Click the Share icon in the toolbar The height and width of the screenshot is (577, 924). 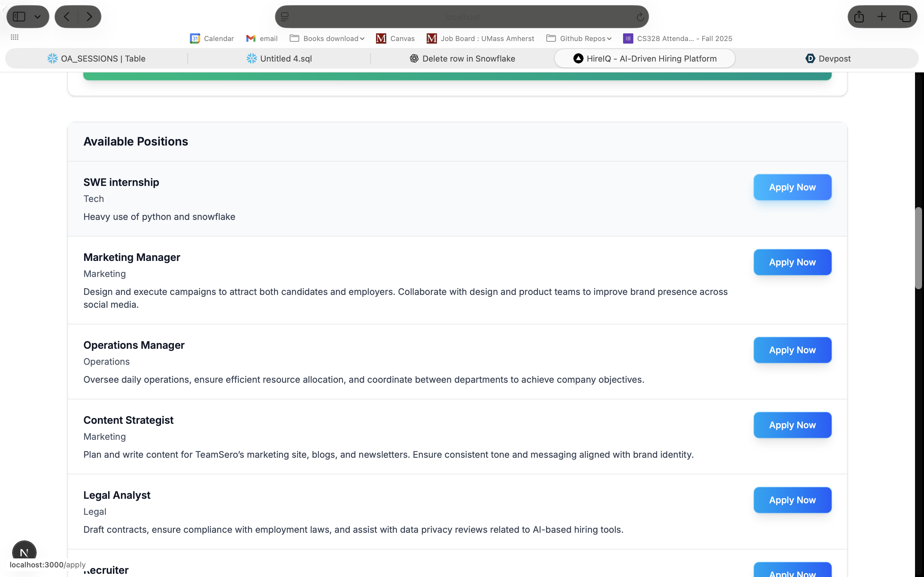click(859, 17)
